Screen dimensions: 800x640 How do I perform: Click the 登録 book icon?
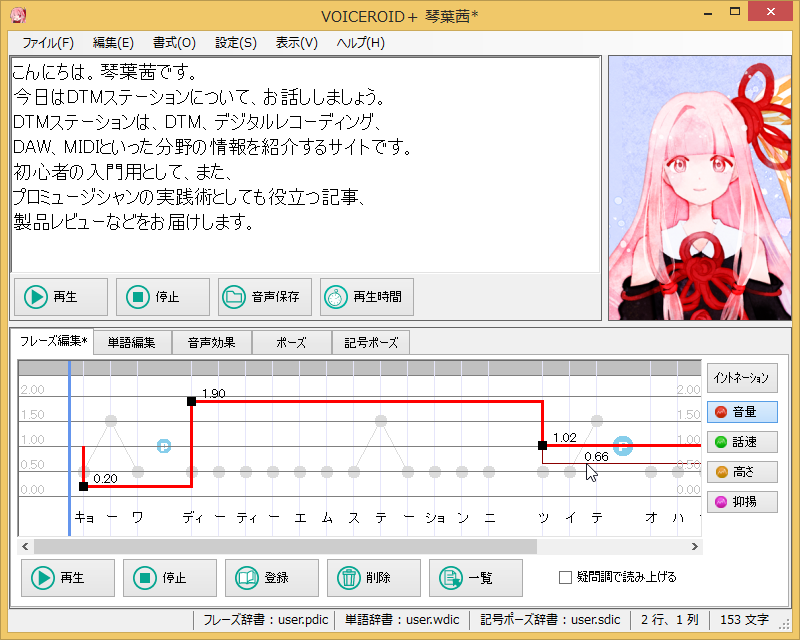pos(247,578)
